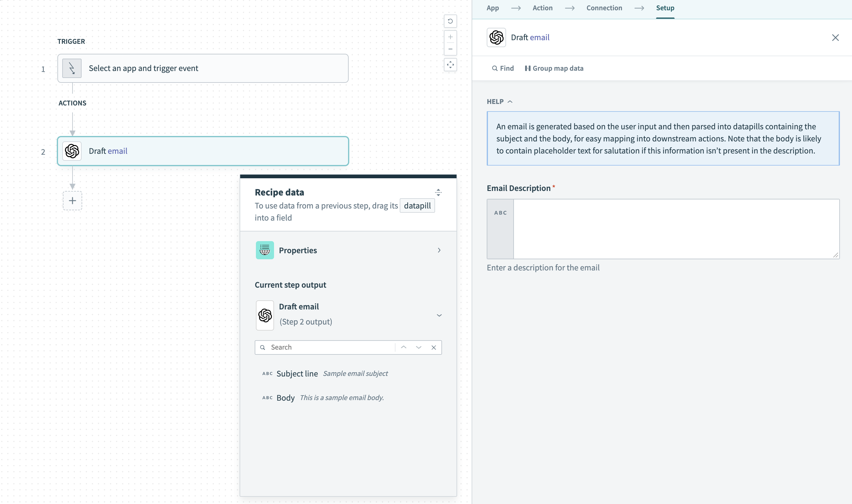Click the ChatGPT icon in Draft email action
The height and width of the screenshot is (504, 852).
72,151
